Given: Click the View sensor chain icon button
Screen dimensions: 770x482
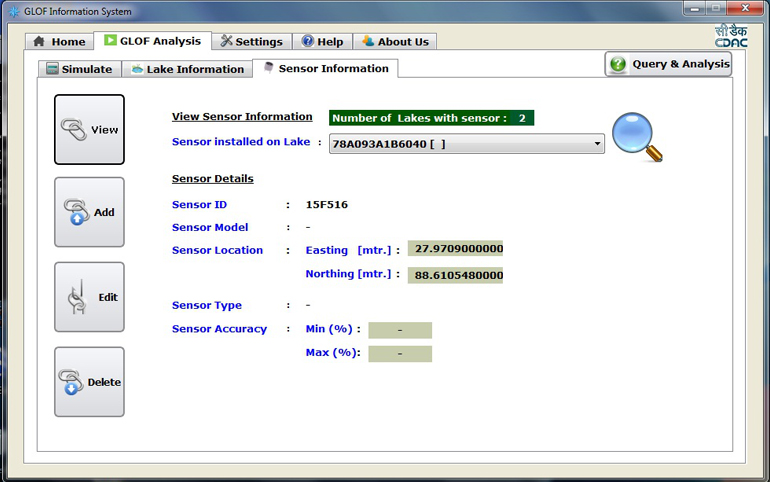Looking at the screenshot, I should click(89, 130).
